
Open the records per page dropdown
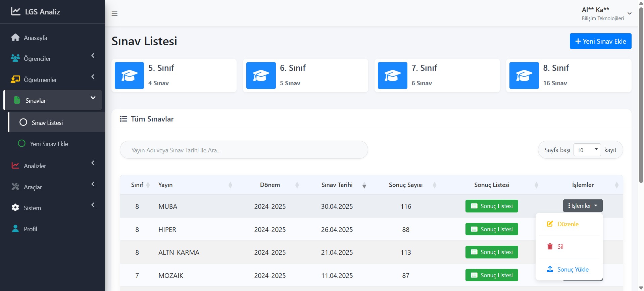[587, 150]
